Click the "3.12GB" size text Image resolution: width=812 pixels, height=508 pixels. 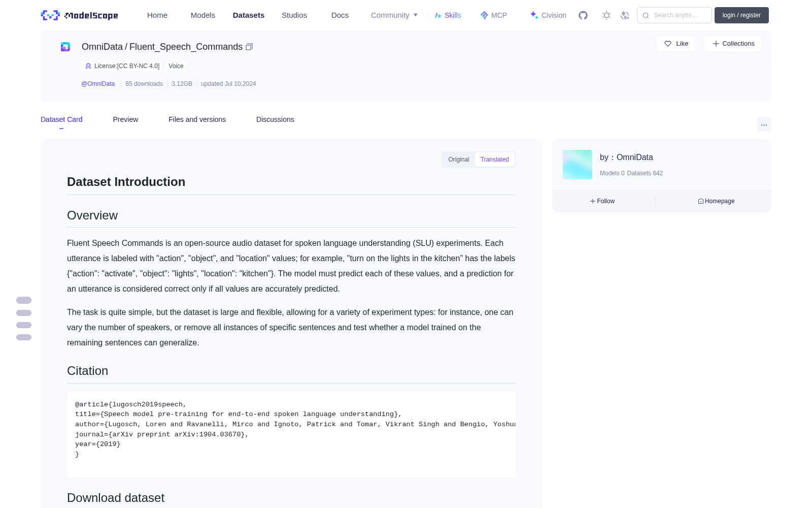click(x=182, y=84)
